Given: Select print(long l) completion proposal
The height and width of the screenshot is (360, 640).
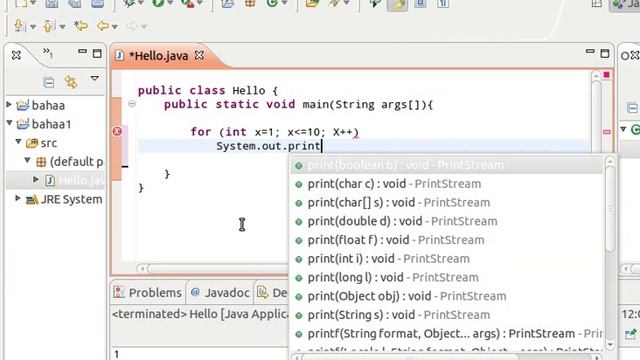Looking at the screenshot, I should (446, 278).
